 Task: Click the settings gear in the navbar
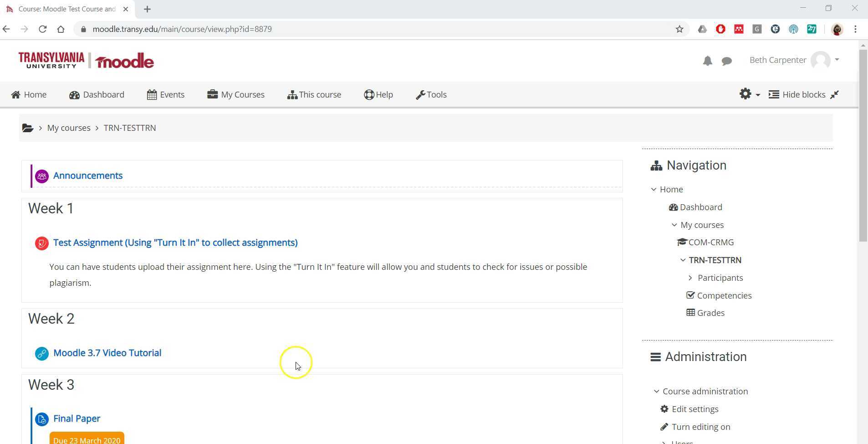click(x=745, y=94)
